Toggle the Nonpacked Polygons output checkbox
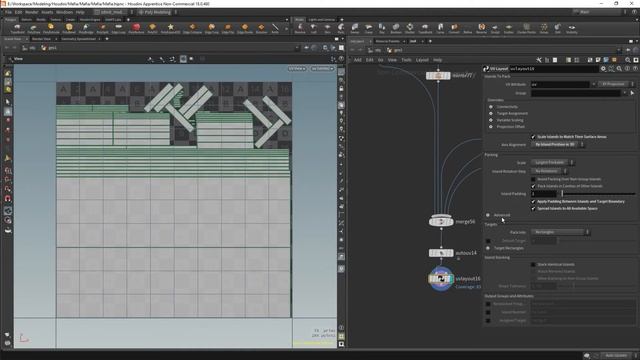Viewport: 640px width, 360px height. pos(488,304)
